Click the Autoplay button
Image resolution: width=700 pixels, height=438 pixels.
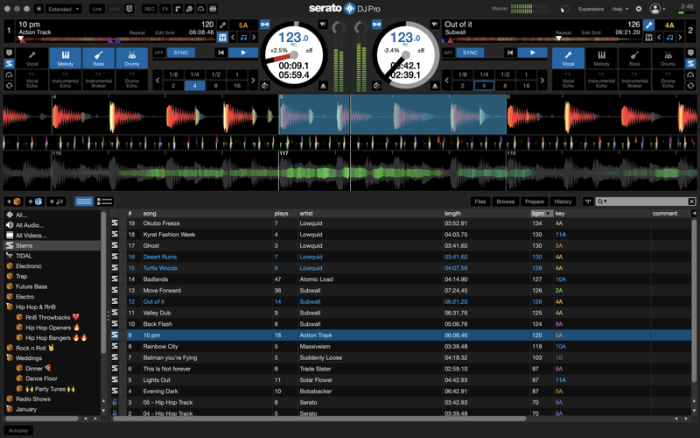[18, 430]
